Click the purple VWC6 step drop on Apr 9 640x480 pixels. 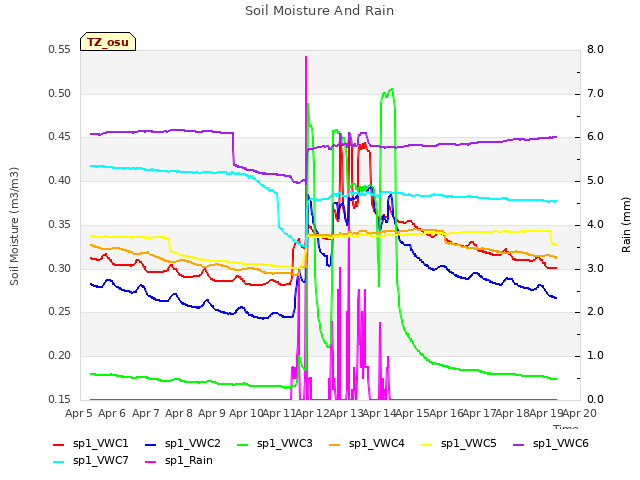(x=233, y=149)
